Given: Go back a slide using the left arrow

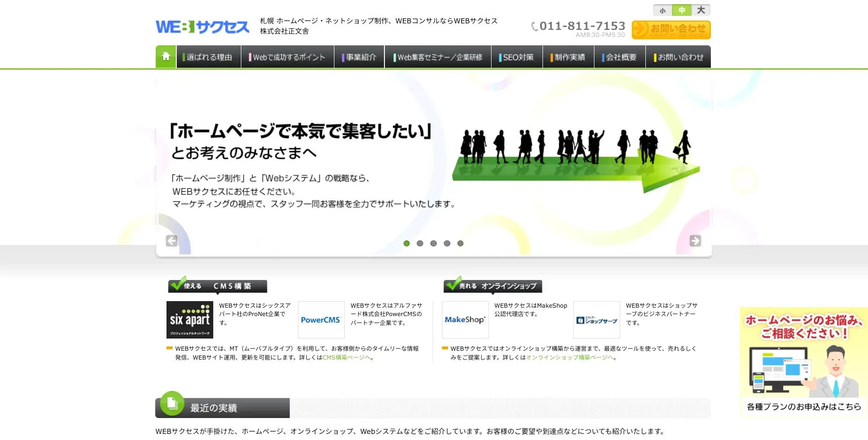Looking at the screenshot, I should click(x=172, y=241).
